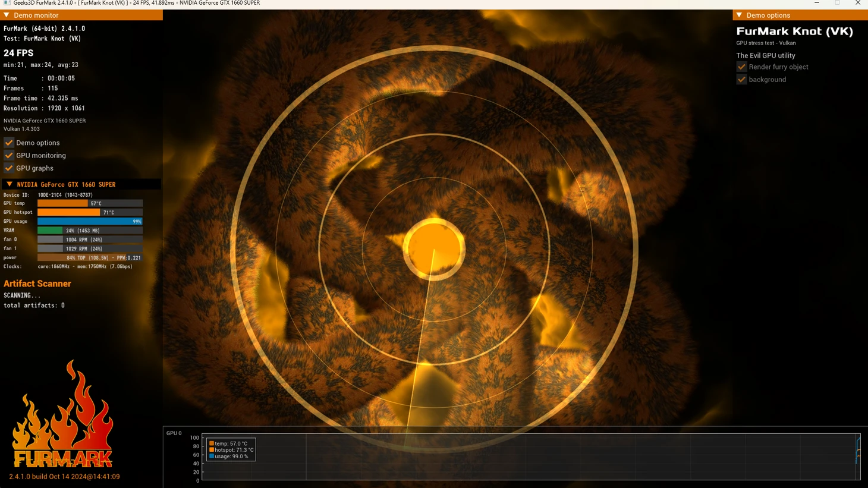Click the Clocks core/mem text line
The height and width of the screenshot is (488, 868).
point(68,267)
